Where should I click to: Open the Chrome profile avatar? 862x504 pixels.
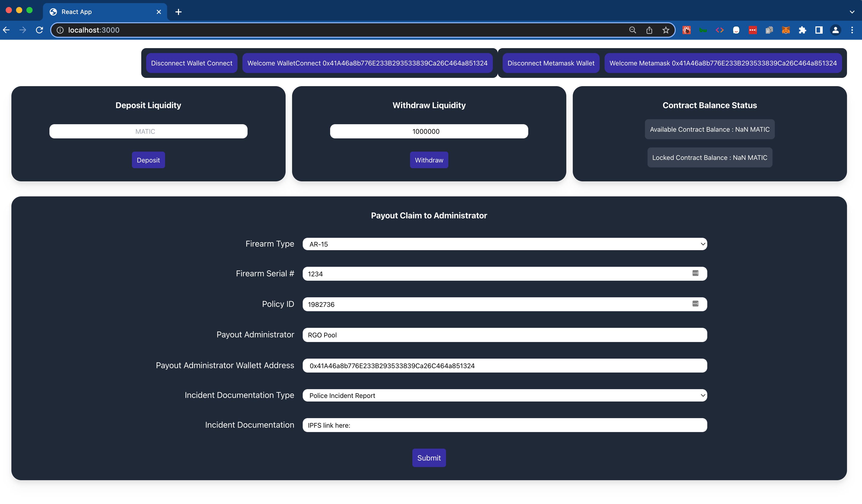(835, 30)
